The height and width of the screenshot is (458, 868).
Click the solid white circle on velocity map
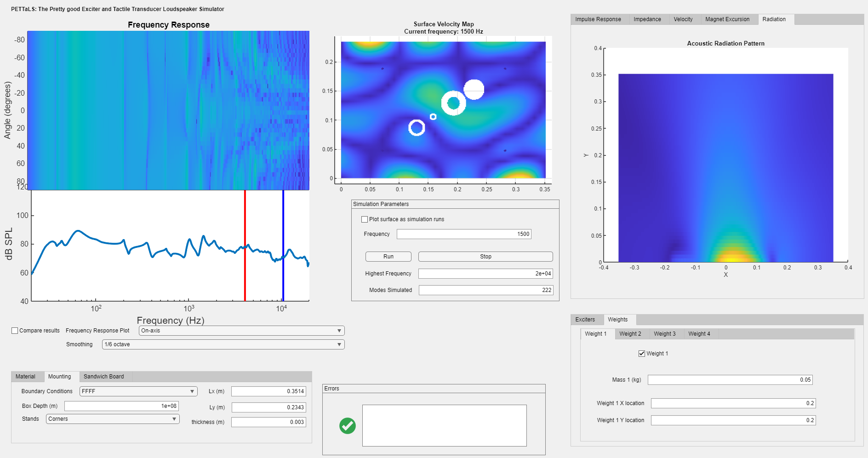coord(474,90)
